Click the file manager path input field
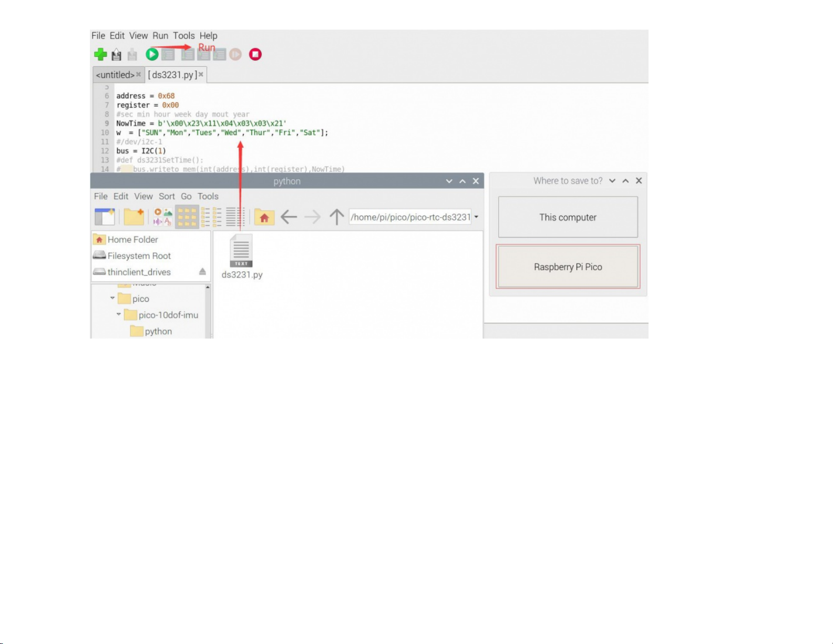The height and width of the screenshot is (644, 833). point(410,217)
